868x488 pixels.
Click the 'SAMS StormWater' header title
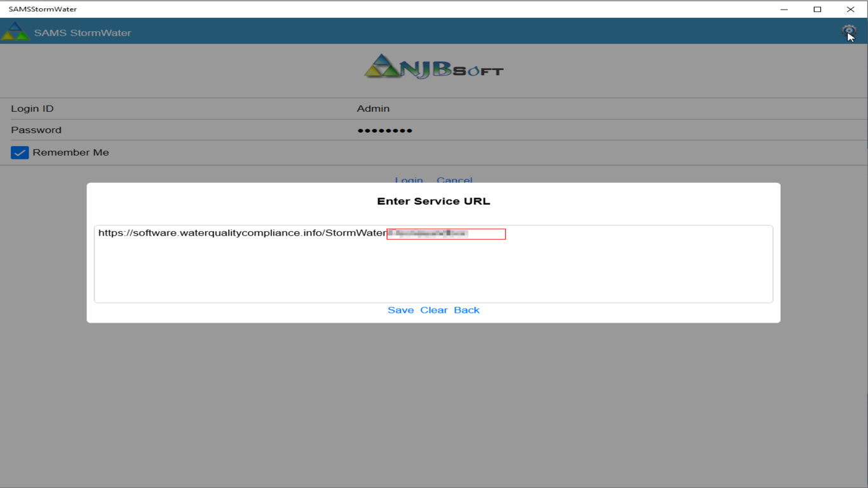pos(83,32)
